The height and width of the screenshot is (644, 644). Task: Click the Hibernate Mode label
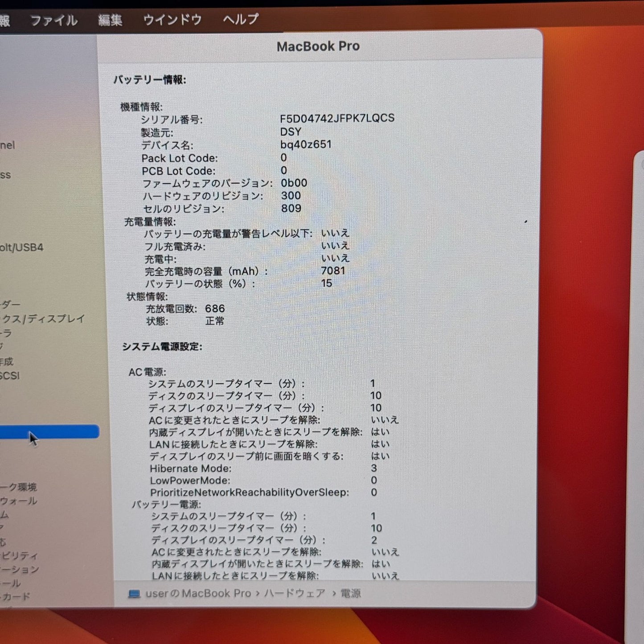(191, 468)
